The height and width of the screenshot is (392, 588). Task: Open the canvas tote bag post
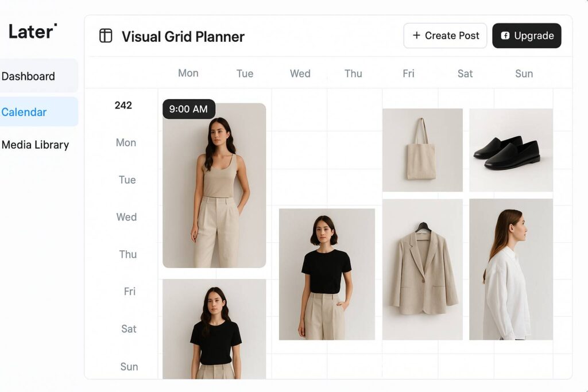[x=423, y=150]
